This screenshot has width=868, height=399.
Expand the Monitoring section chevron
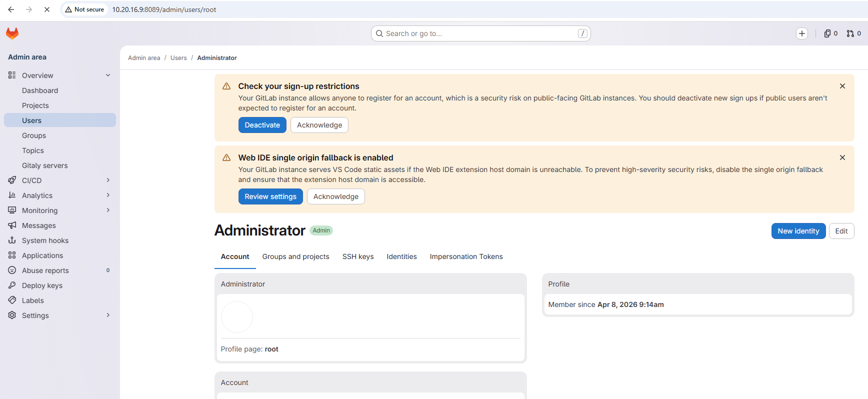click(x=108, y=210)
